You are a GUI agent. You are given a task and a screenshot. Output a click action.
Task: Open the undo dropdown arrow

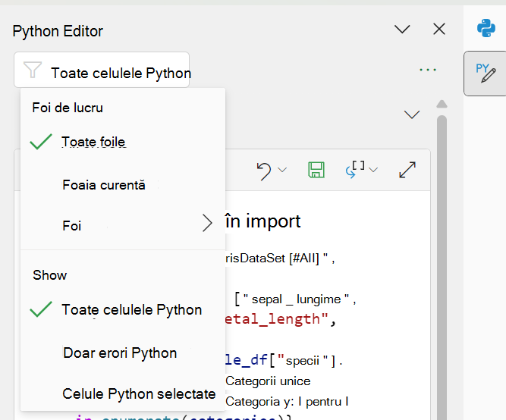[282, 170]
